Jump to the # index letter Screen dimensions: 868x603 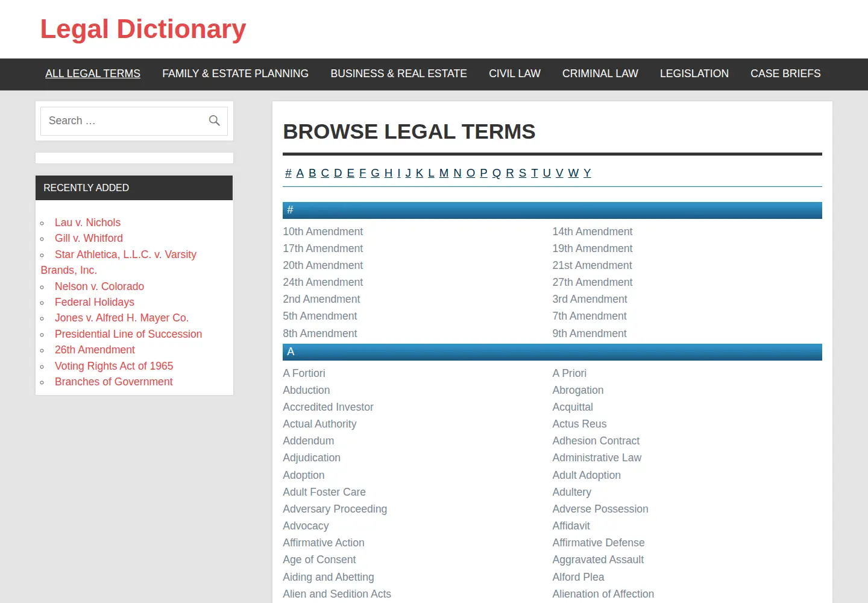[288, 173]
